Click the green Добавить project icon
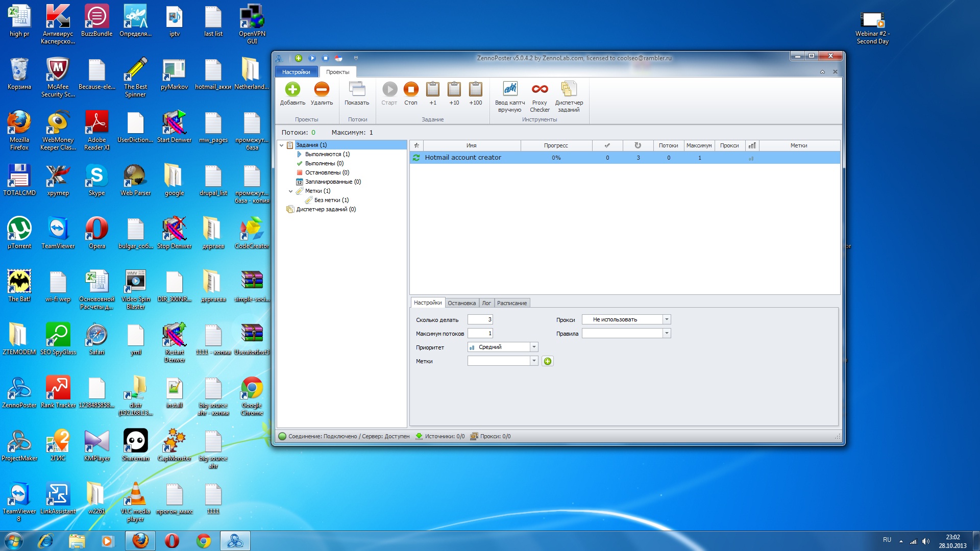This screenshot has width=980, height=551. click(292, 90)
